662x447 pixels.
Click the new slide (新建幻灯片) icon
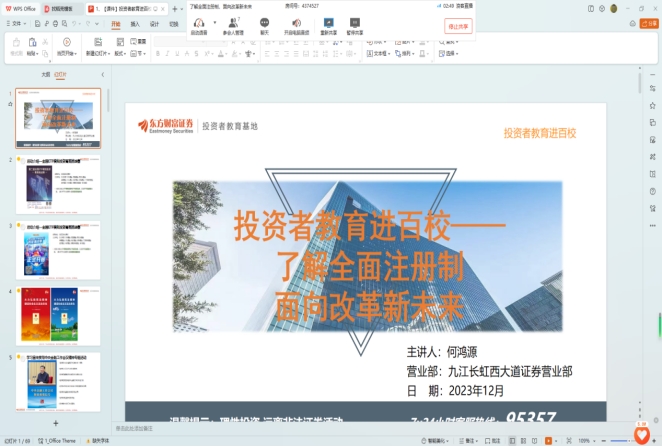click(97, 43)
